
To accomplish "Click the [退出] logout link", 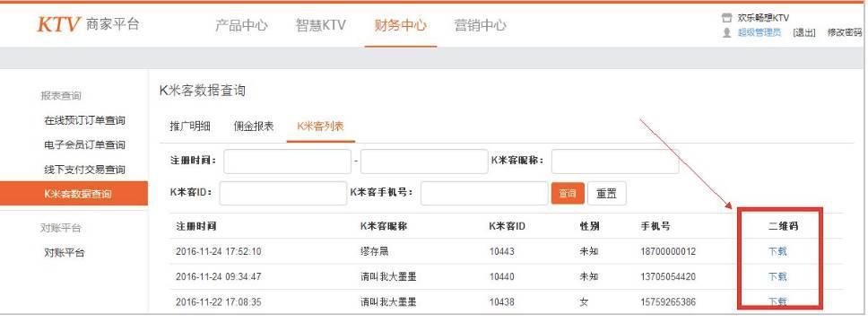I will coord(803,32).
